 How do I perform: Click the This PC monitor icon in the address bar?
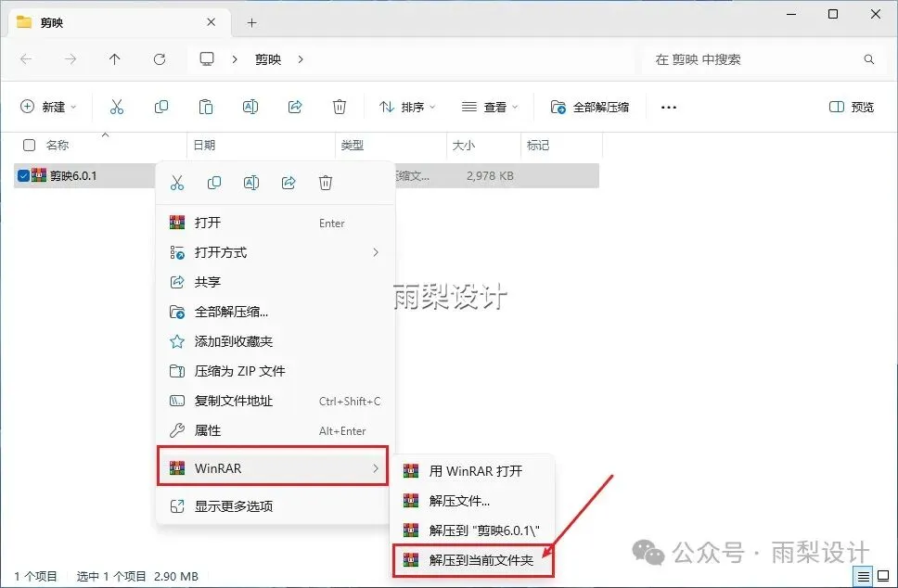pyautogui.click(x=207, y=59)
